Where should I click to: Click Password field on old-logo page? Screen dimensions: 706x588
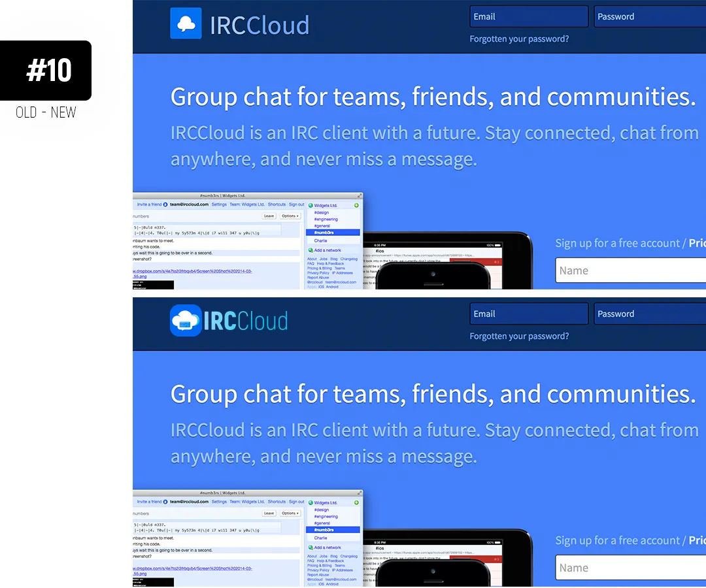tap(650, 16)
